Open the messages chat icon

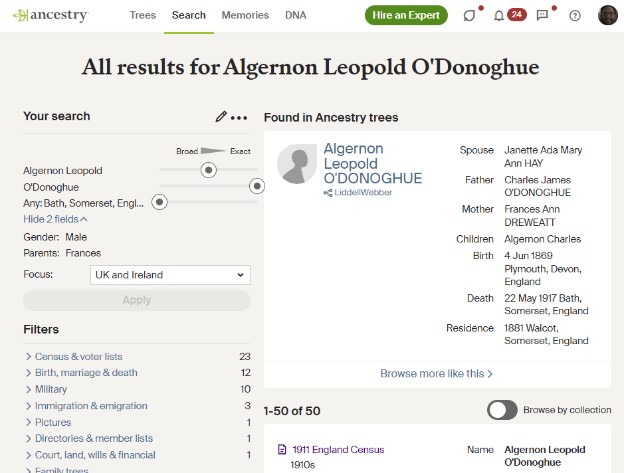coord(542,16)
